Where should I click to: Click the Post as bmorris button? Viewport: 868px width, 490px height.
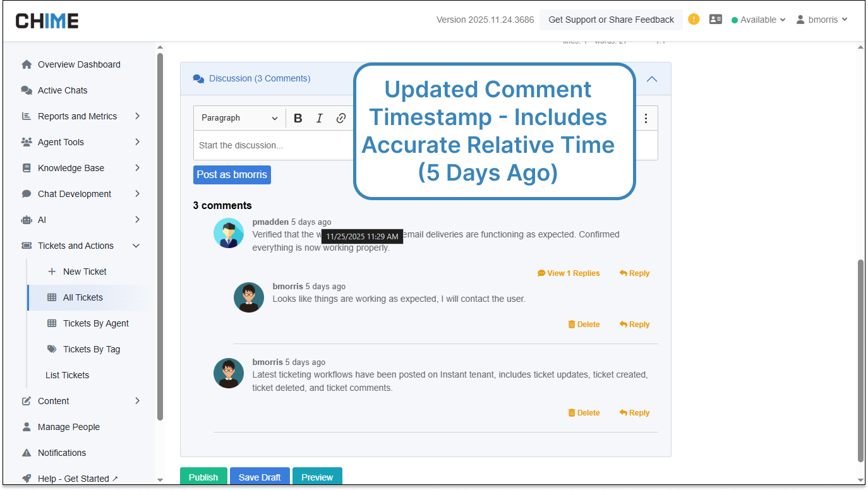pyautogui.click(x=232, y=175)
